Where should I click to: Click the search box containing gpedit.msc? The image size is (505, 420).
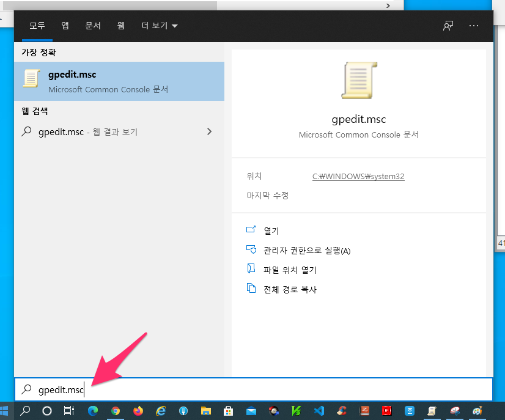254,389
